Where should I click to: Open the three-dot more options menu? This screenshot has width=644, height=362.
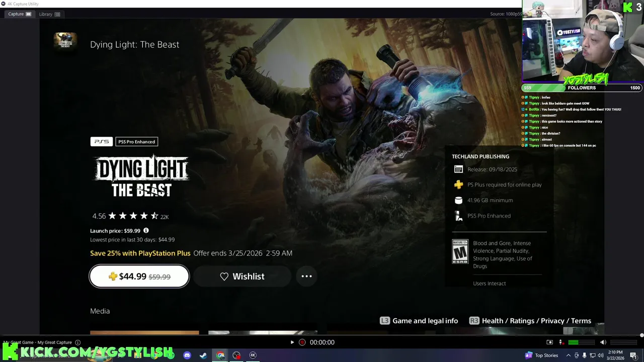306,276
